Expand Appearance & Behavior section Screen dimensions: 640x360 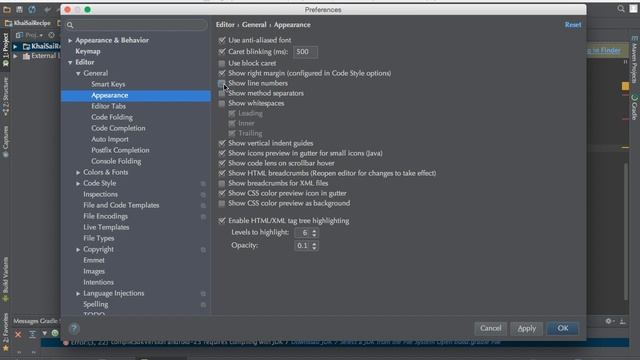70,40
